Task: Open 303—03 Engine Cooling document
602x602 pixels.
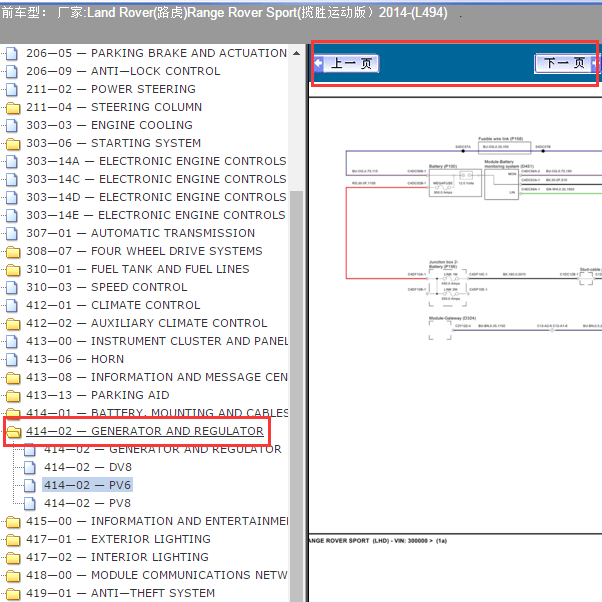Action: [109, 125]
